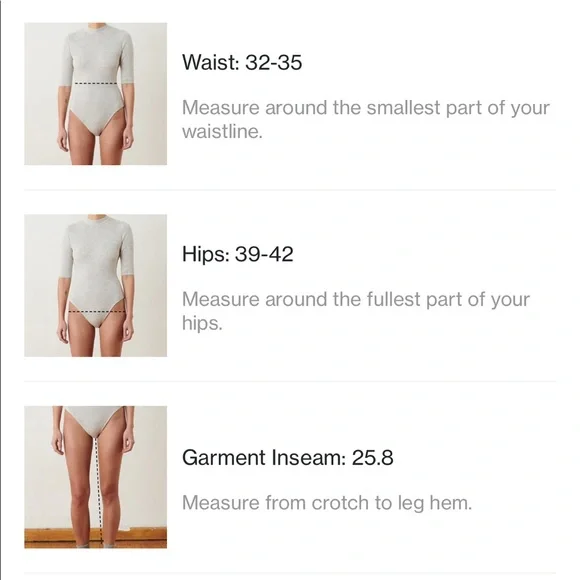This screenshot has width=580, height=580.
Task: Click the dashed hip line marker on image
Action: pyautogui.click(x=97, y=311)
